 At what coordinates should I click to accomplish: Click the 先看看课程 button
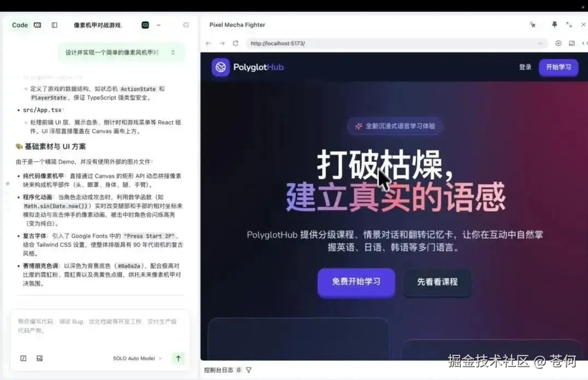(x=437, y=283)
